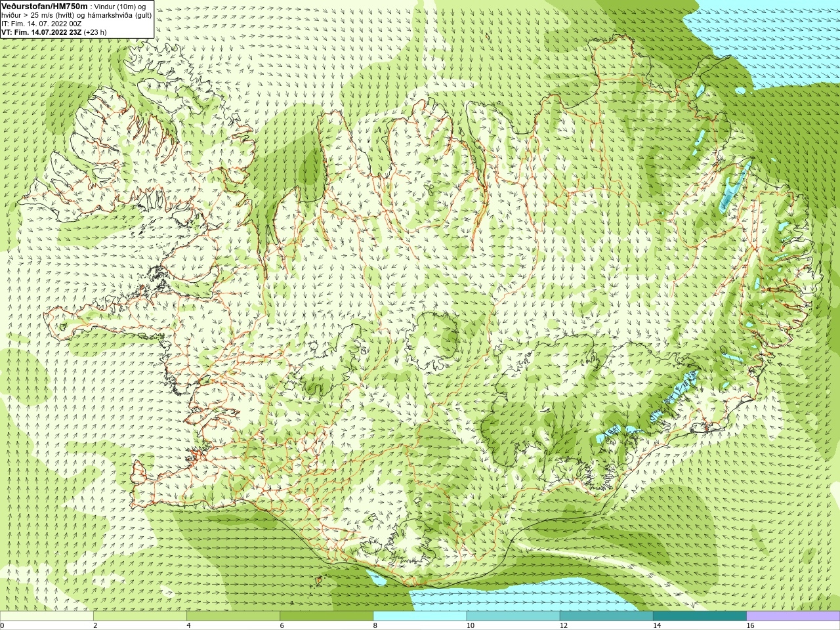Select the 14–16 m/s dark teal scale swatch
The height and width of the screenshot is (630, 840).
[700, 616]
